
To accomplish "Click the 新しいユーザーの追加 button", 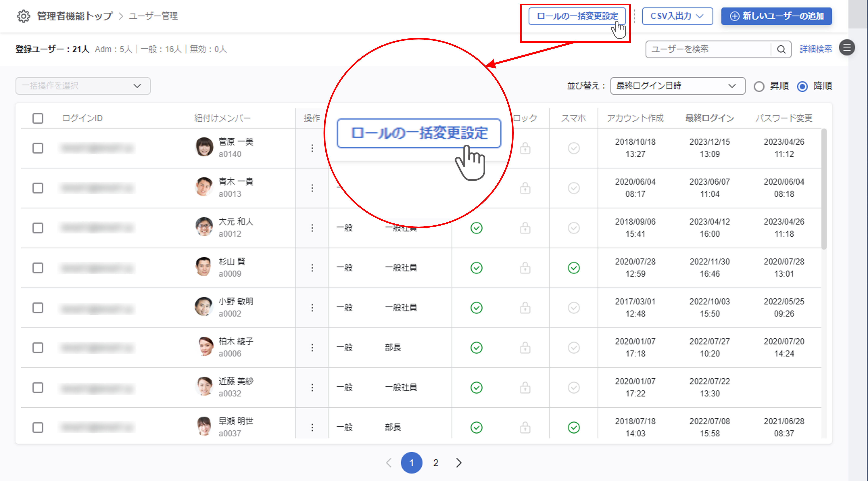I will (x=776, y=16).
